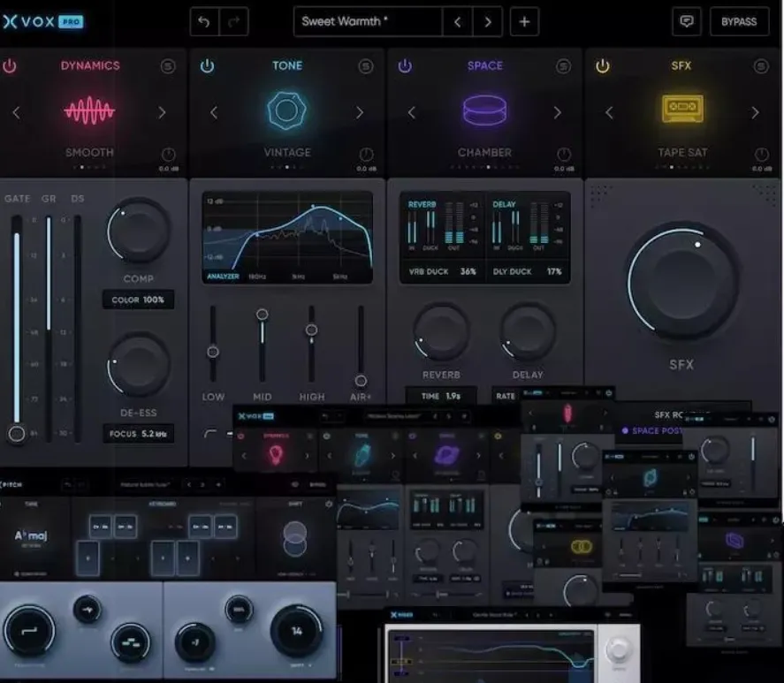This screenshot has width=784, height=683.
Task: Open the Sweet Warmth preset name dropdown
Action: (x=368, y=21)
